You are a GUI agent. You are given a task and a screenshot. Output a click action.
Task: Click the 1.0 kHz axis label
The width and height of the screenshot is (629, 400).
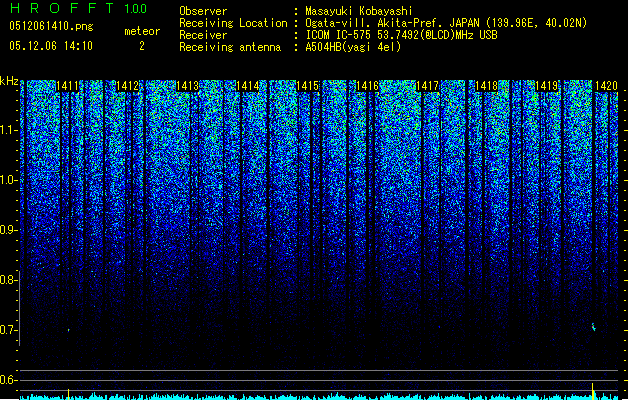8,180
